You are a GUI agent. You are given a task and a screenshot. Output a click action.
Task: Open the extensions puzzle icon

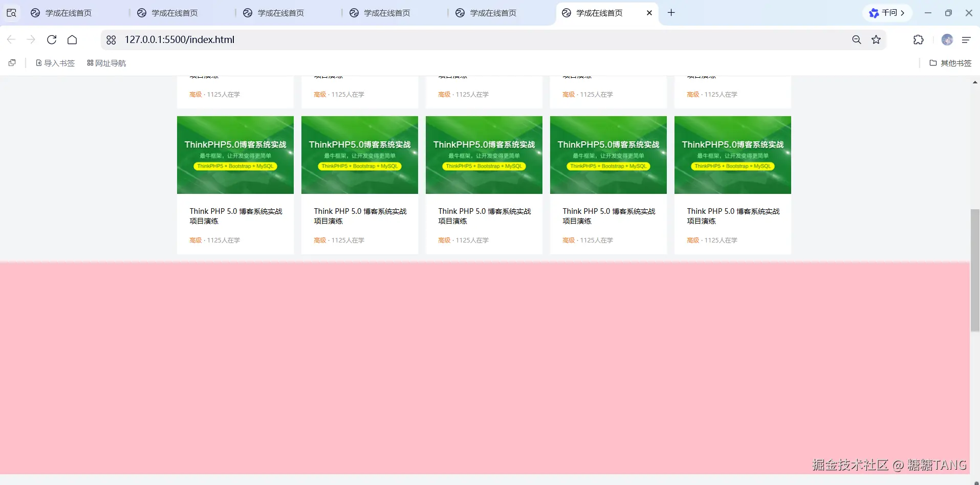pyautogui.click(x=919, y=39)
